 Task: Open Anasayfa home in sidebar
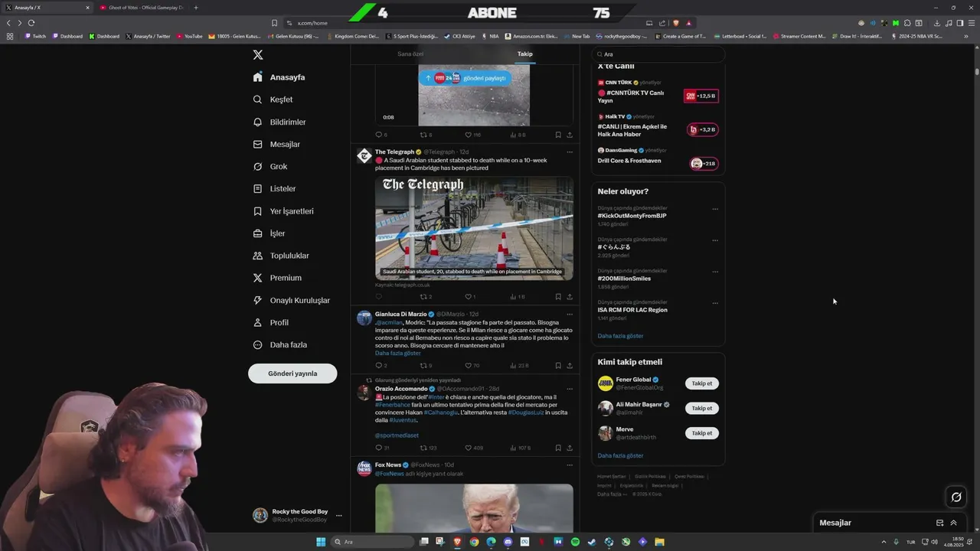click(279, 77)
